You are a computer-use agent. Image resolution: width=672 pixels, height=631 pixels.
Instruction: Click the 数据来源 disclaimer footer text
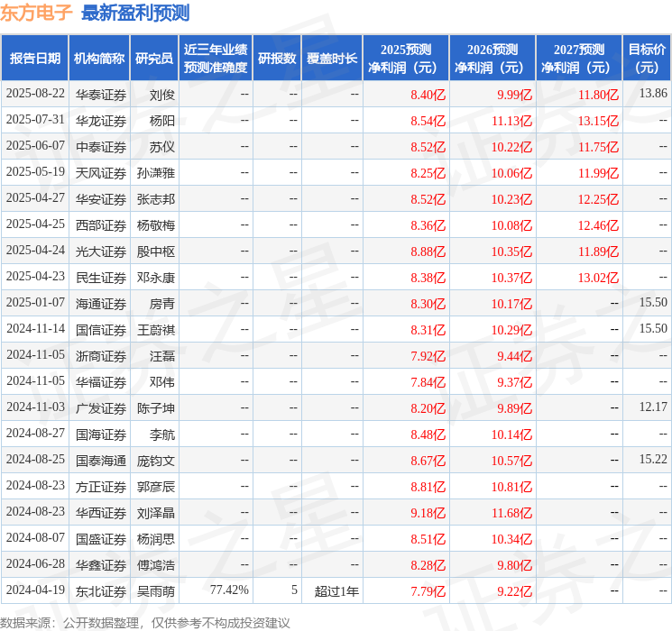pyautogui.click(x=145, y=622)
